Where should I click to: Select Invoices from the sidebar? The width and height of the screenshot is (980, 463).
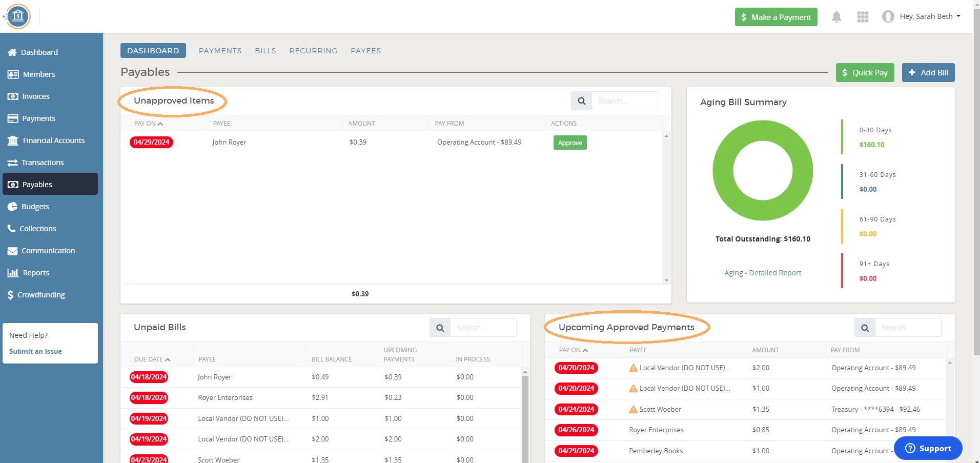pos(36,96)
